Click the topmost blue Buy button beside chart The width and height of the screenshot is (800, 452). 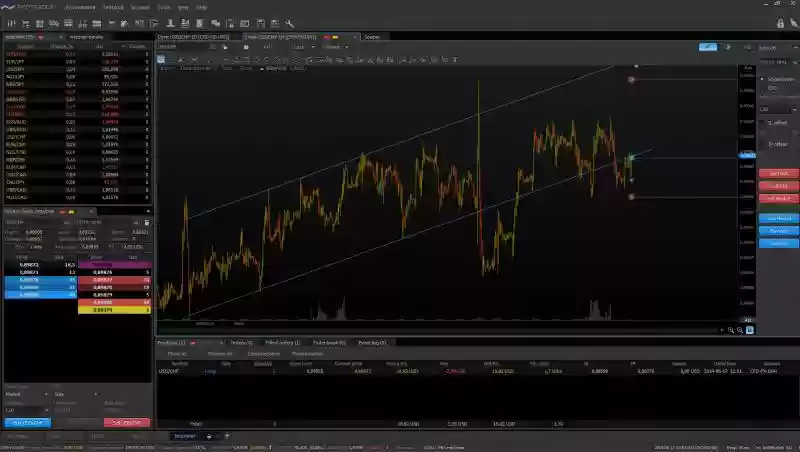point(779,218)
